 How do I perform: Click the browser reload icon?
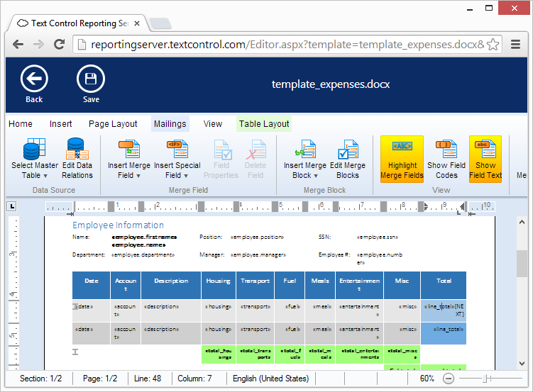tap(60, 45)
